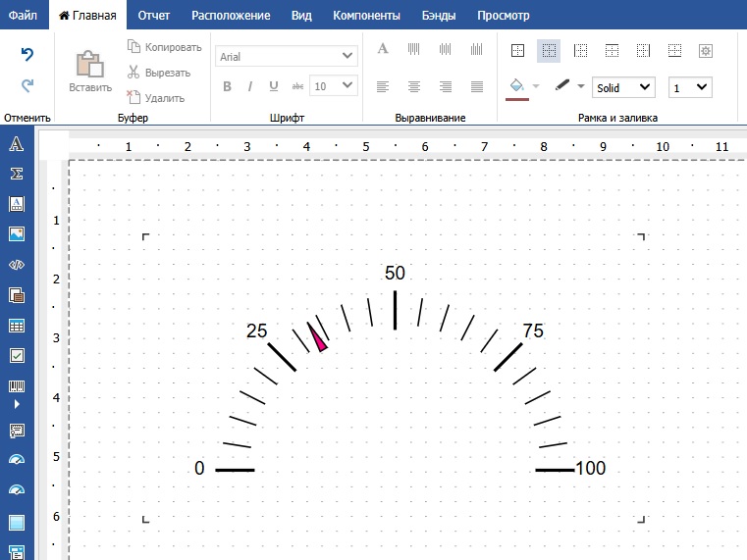This screenshot has width=747, height=560.
Task: Click the pink gauge needle on canvas
Action: pyautogui.click(x=318, y=337)
